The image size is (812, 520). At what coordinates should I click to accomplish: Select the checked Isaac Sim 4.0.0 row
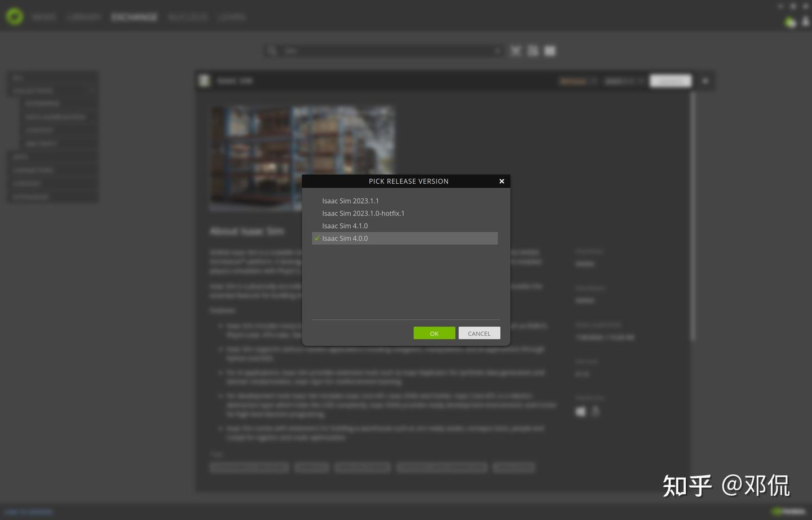click(x=405, y=238)
